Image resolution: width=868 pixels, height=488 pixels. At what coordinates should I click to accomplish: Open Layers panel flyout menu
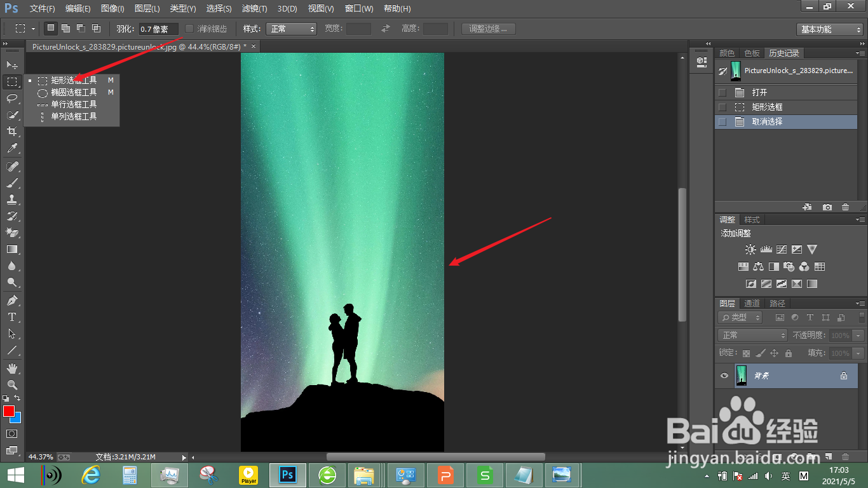(860, 304)
